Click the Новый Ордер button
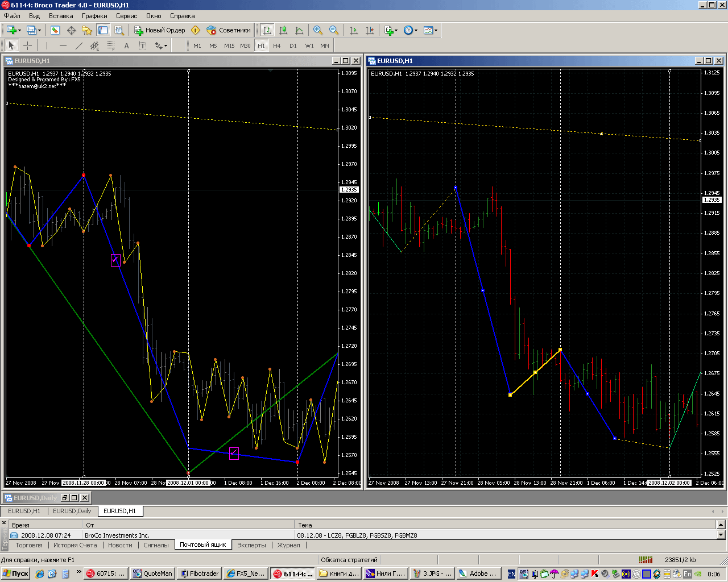This screenshot has width=728, height=582. [x=160, y=30]
